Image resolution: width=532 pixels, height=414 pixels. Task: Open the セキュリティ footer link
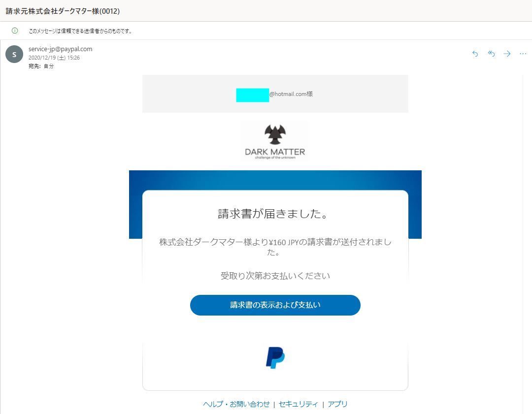click(298, 404)
